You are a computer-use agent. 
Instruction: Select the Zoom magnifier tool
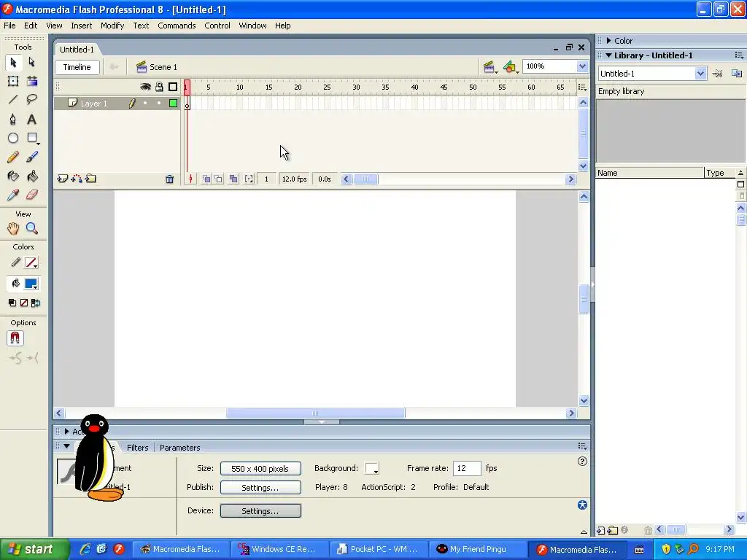32,228
